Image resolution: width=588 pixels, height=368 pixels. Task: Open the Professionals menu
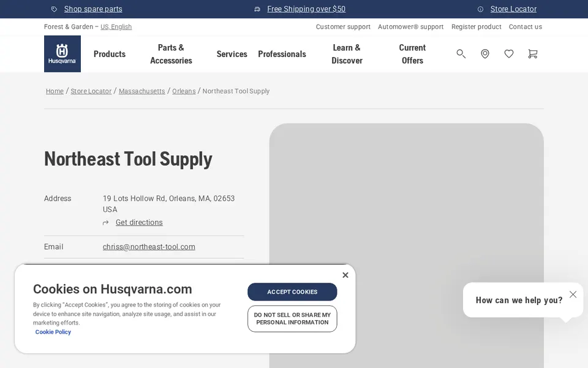(x=282, y=54)
